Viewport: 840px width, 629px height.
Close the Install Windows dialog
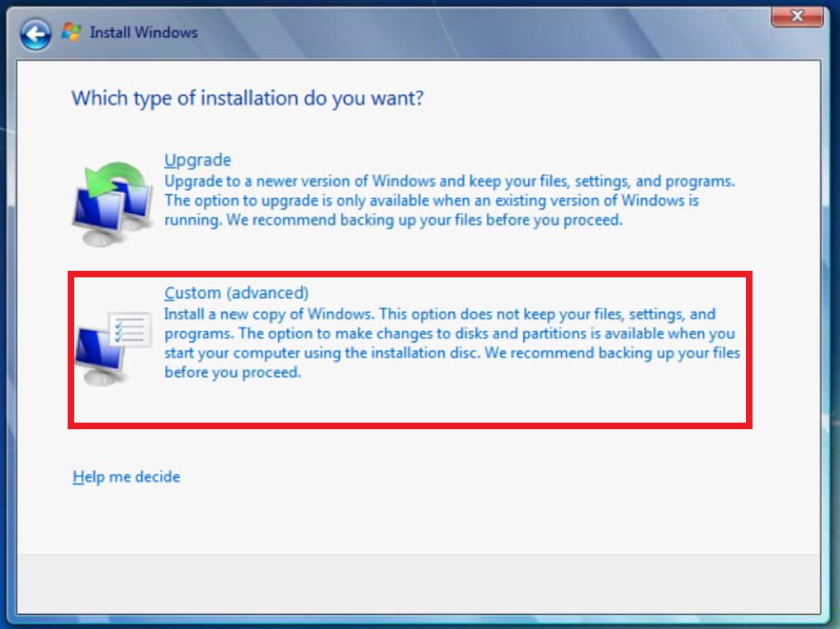click(797, 16)
